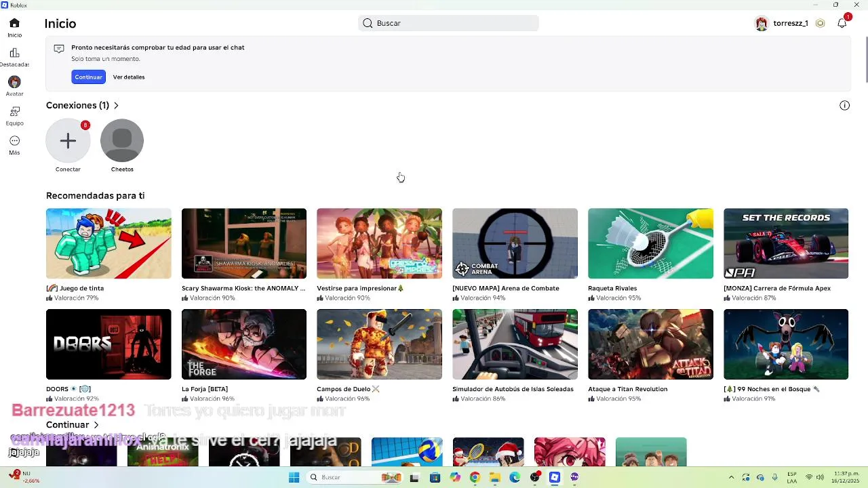Viewport: 868px width, 488px height.
Task: Open the DOORS game thumbnail
Action: (108, 344)
